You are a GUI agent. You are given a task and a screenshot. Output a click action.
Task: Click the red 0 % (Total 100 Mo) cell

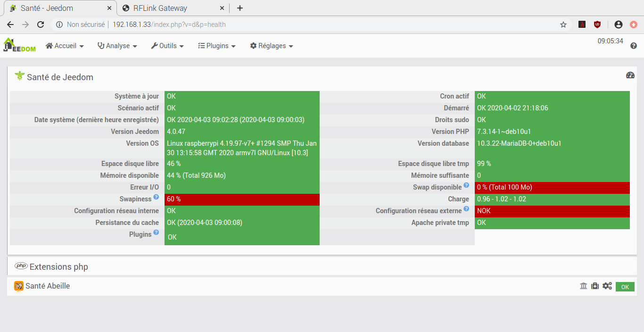552,188
